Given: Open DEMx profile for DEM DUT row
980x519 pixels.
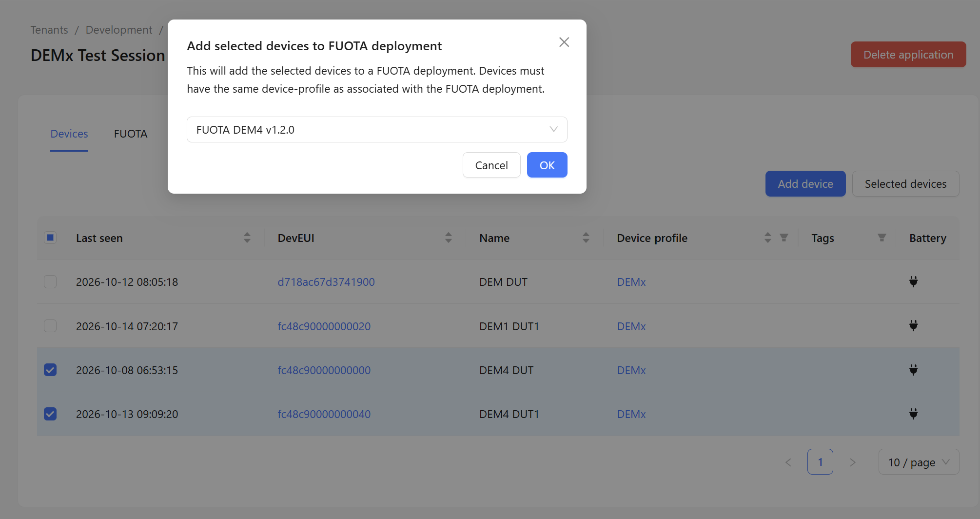Looking at the screenshot, I should pyautogui.click(x=631, y=282).
